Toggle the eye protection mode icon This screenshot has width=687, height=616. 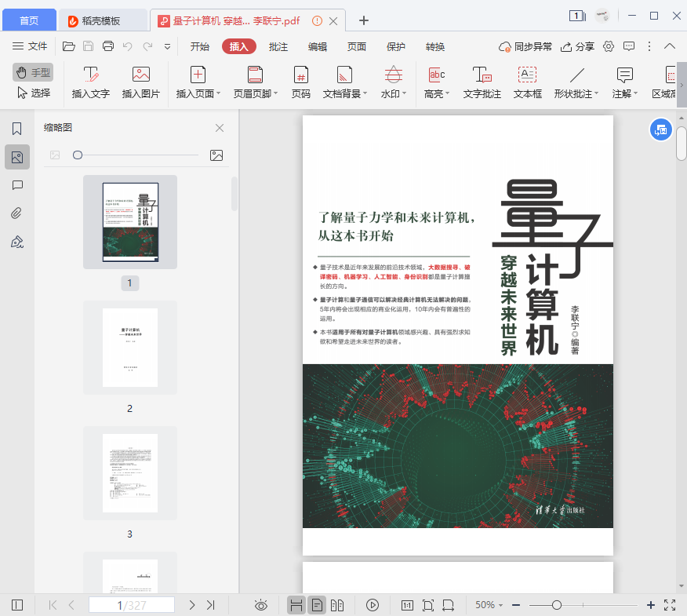click(261, 605)
